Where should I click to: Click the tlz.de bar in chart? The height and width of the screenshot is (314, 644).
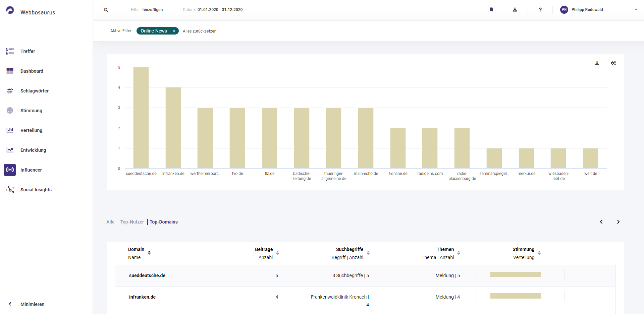(269, 138)
